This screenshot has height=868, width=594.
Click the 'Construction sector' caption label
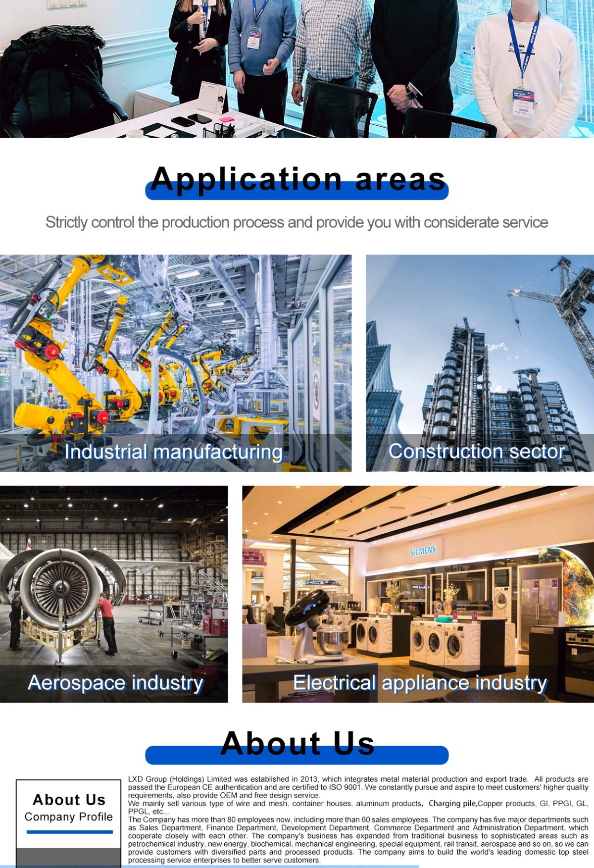477,452
